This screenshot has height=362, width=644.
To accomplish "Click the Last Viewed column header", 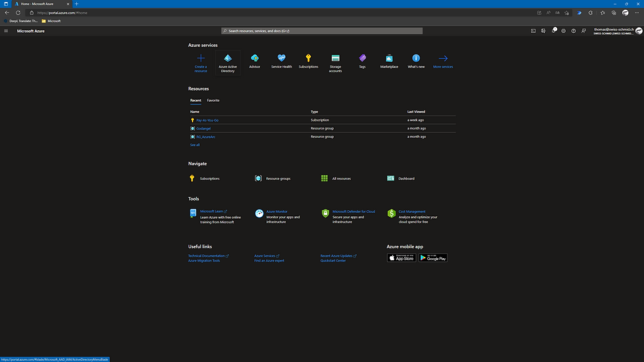I will pos(416,112).
